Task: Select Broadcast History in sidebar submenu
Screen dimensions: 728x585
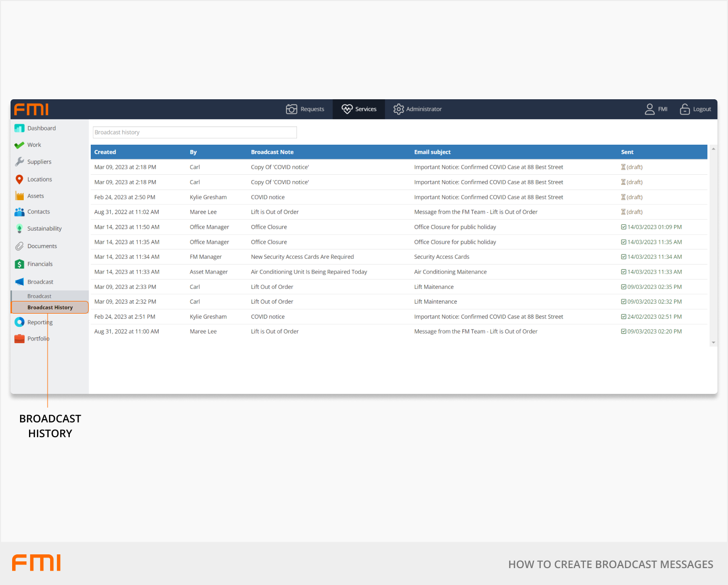Action: pos(50,307)
